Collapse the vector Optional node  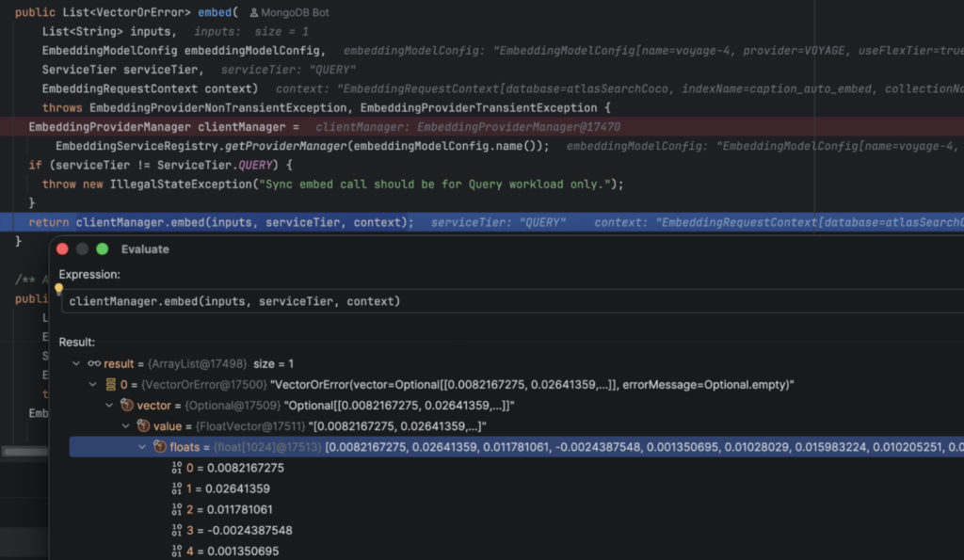[x=109, y=405]
